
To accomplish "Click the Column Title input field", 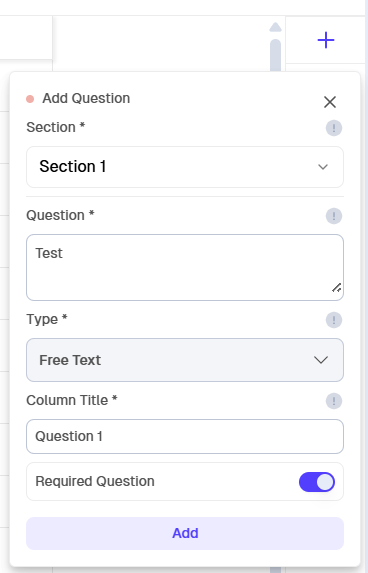I will tap(185, 436).
